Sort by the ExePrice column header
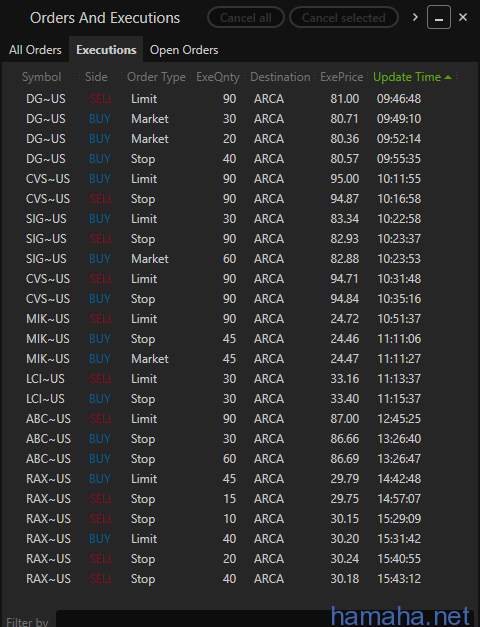 click(x=342, y=77)
